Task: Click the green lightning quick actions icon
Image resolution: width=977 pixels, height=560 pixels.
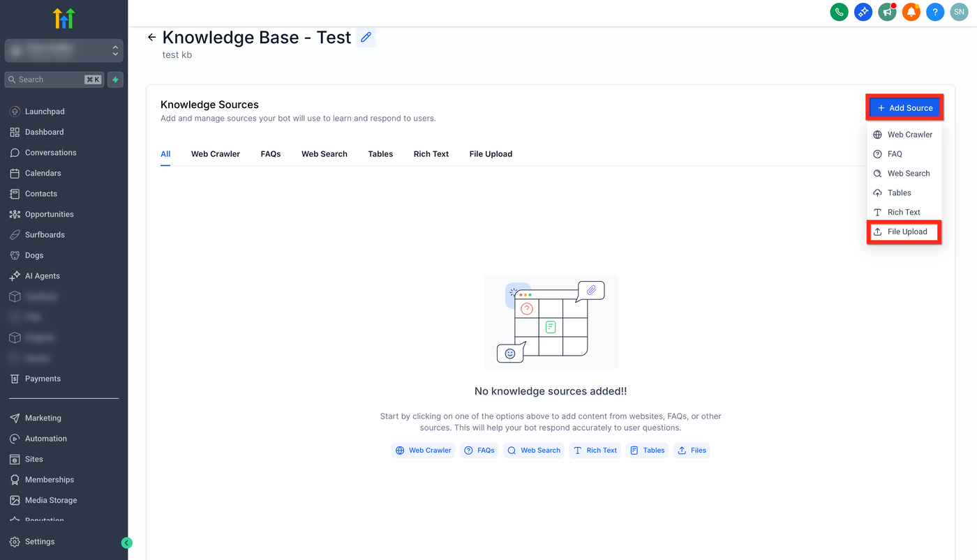Action: [115, 80]
